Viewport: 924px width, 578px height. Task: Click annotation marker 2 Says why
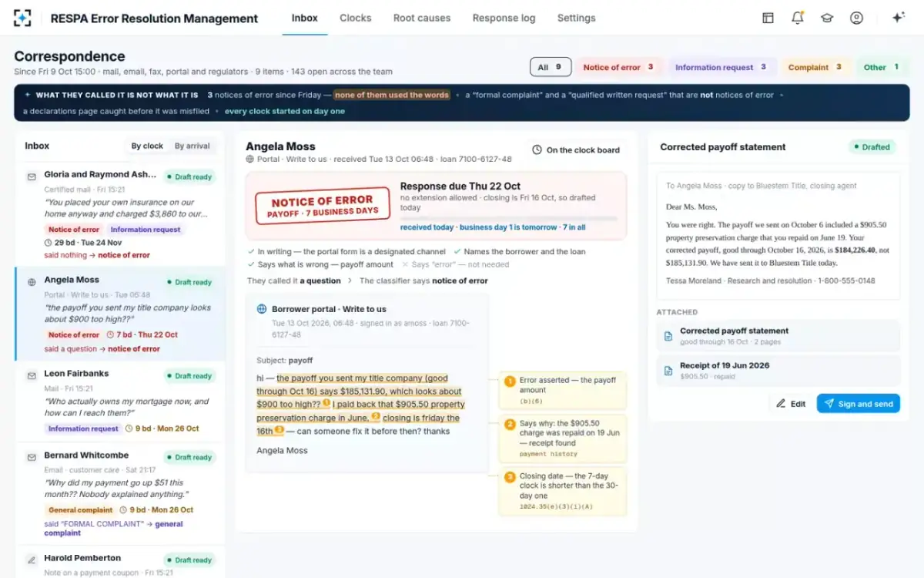point(510,424)
